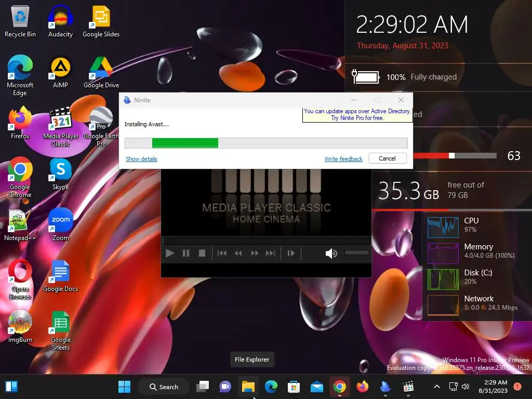The image size is (532, 399).
Task: Open the Recycle Bin desktop icon
Action: click(x=20, y=21)
